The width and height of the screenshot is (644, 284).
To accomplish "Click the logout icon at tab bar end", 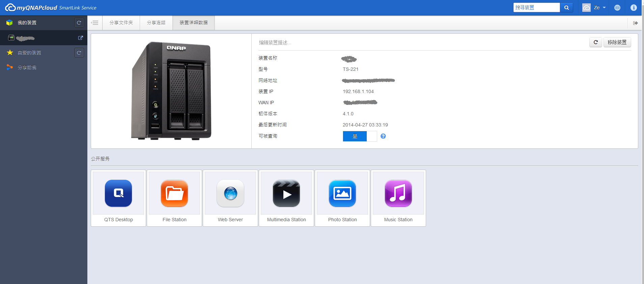I will [635, 23].
